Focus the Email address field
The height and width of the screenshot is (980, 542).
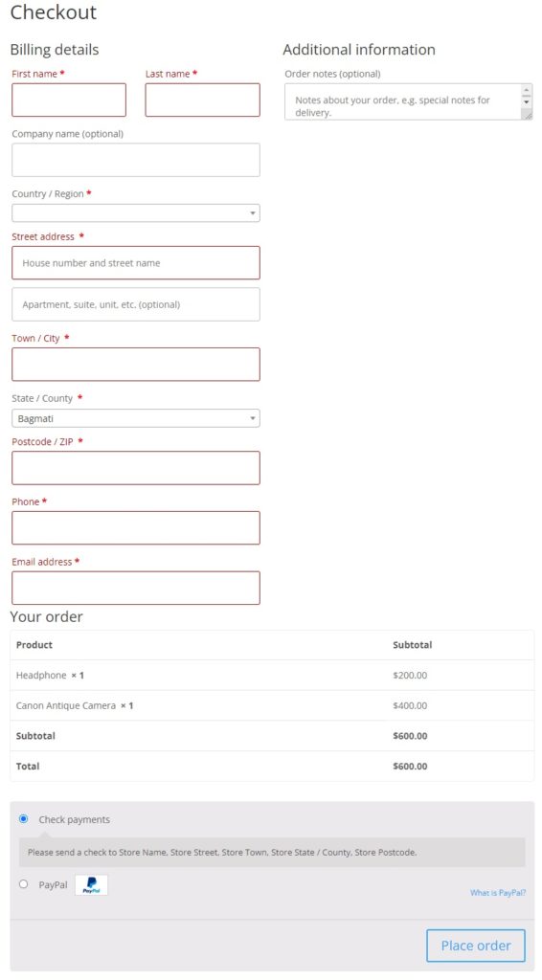point(136,589)
